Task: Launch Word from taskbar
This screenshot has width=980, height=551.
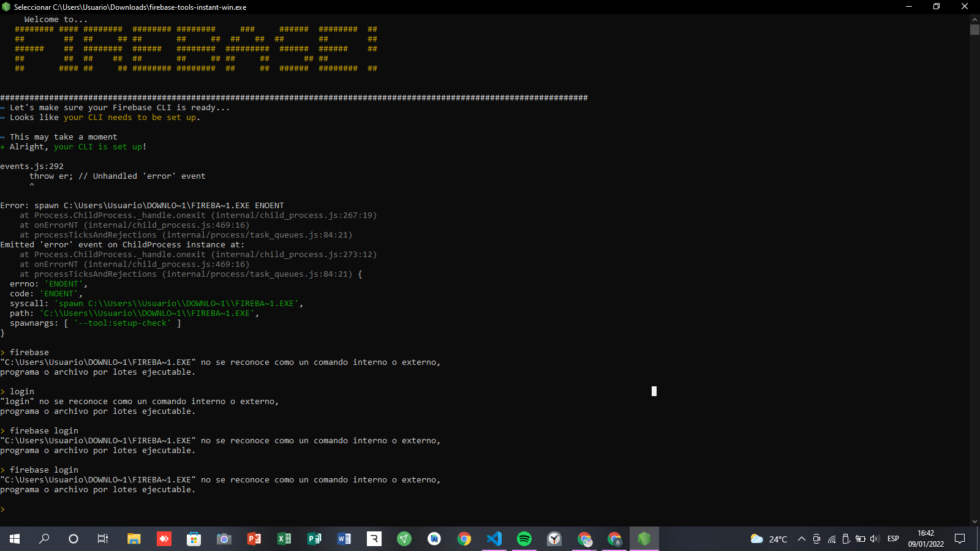Action: tap(344, 539)
